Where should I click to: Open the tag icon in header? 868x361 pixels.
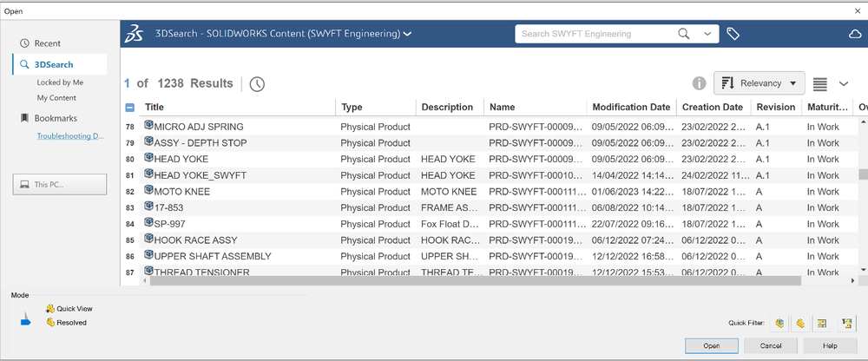[733, 34]
